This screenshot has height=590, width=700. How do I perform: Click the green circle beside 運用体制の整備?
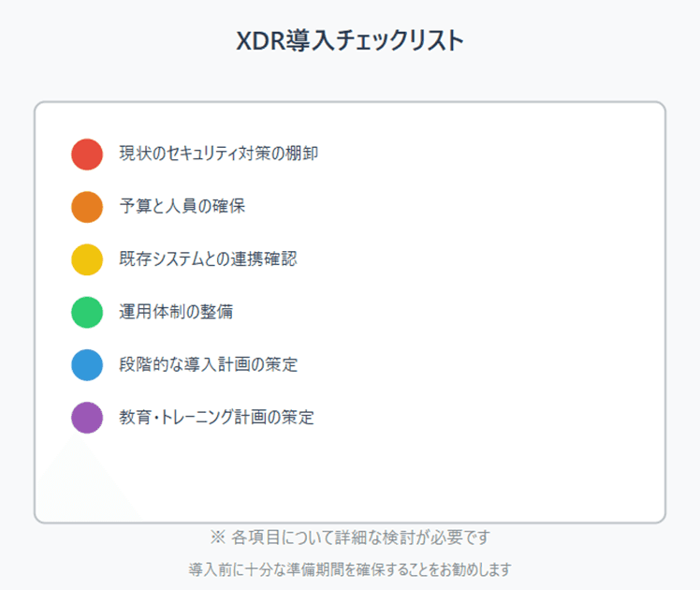click(x=87, y=312)
